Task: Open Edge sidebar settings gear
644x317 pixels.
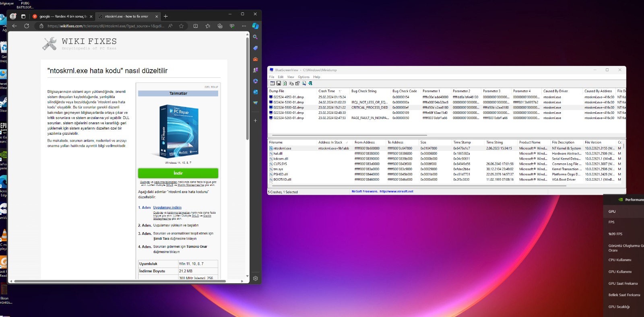Action: [255, 278]
